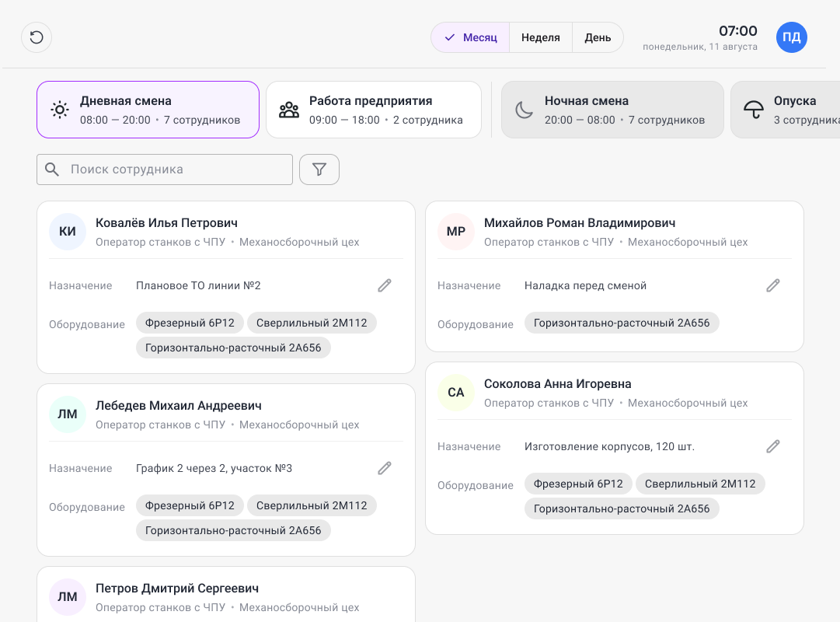840x622 pixels.
Task: Open employee Ковалёв Илья Петрович
Action: [x=166, y=223]
